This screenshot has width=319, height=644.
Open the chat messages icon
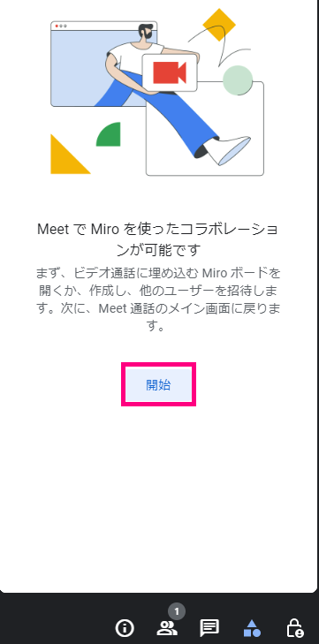click(x=209, y=627)
